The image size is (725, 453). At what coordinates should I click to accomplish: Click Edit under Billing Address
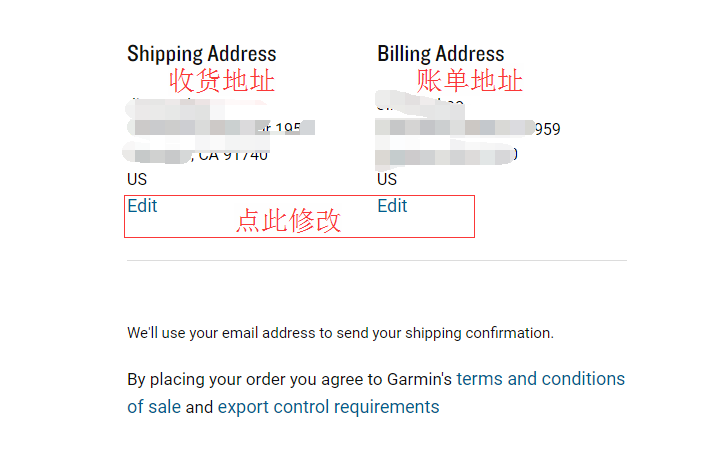tap(392, 206)
